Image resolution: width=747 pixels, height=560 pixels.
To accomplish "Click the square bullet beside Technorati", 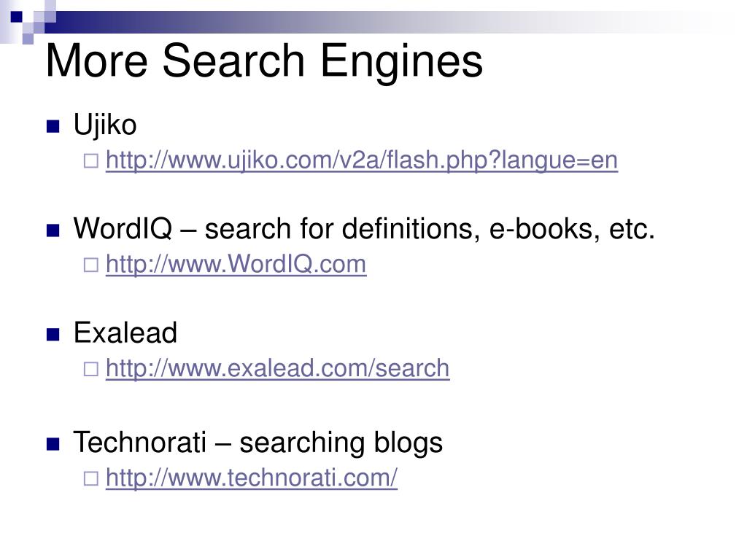I will tap(53, 444).
